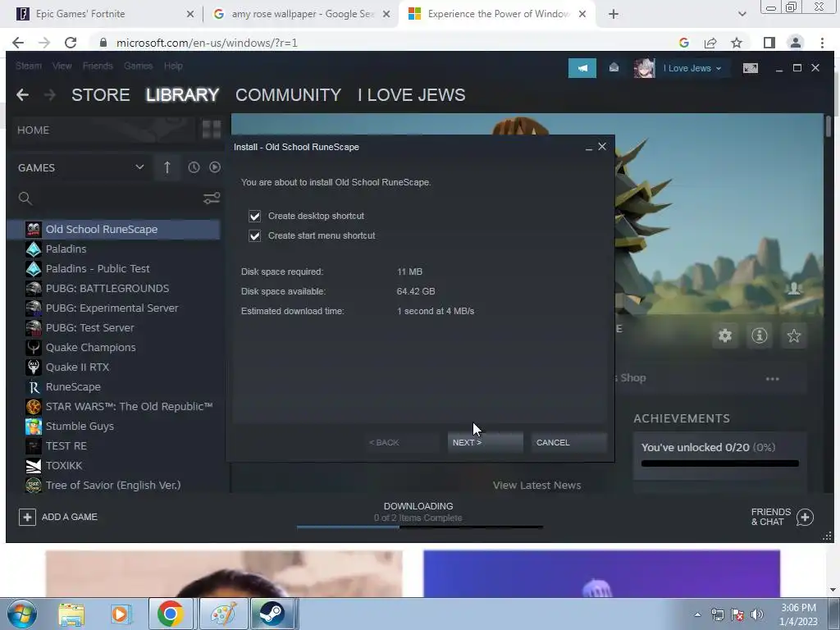Show ready-to-play games icon

coord(215,167)
